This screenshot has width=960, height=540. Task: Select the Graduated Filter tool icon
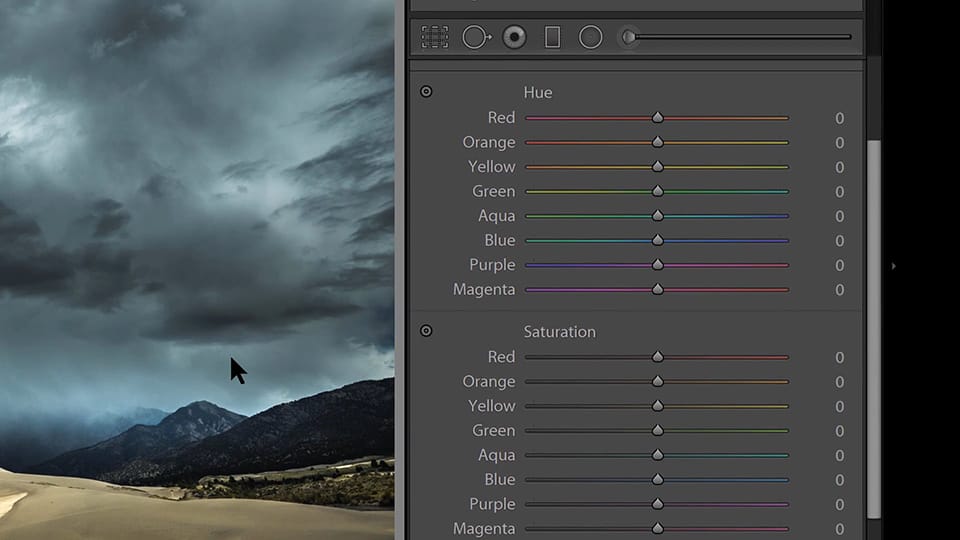552,37
